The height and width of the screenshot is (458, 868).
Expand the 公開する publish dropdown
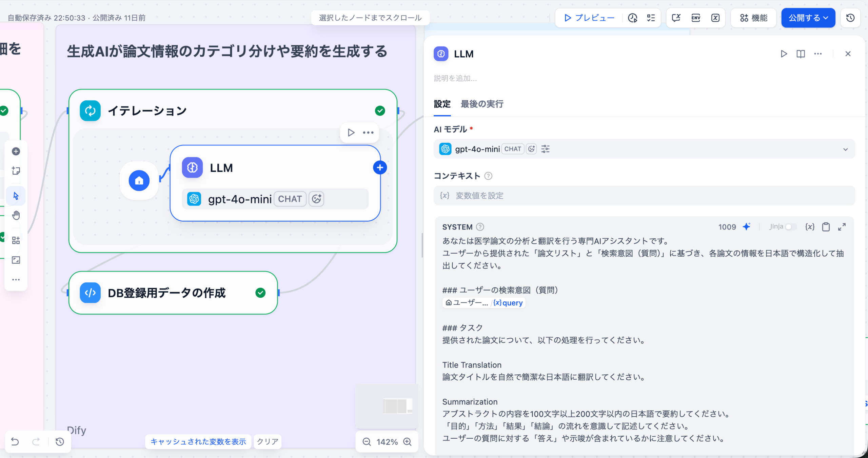(808, 18)
